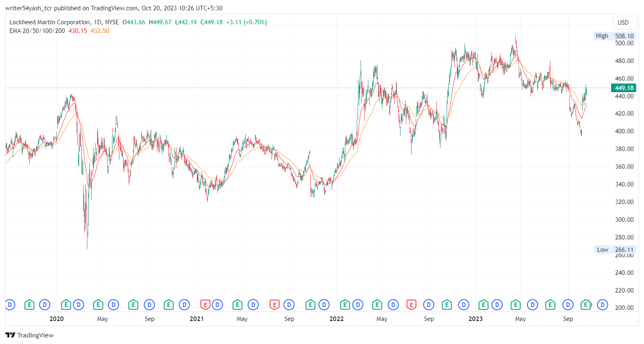Click the Lockheed Martin Corporation symbol title
This screenshot has height=344, width=644.
click(50, 22)
